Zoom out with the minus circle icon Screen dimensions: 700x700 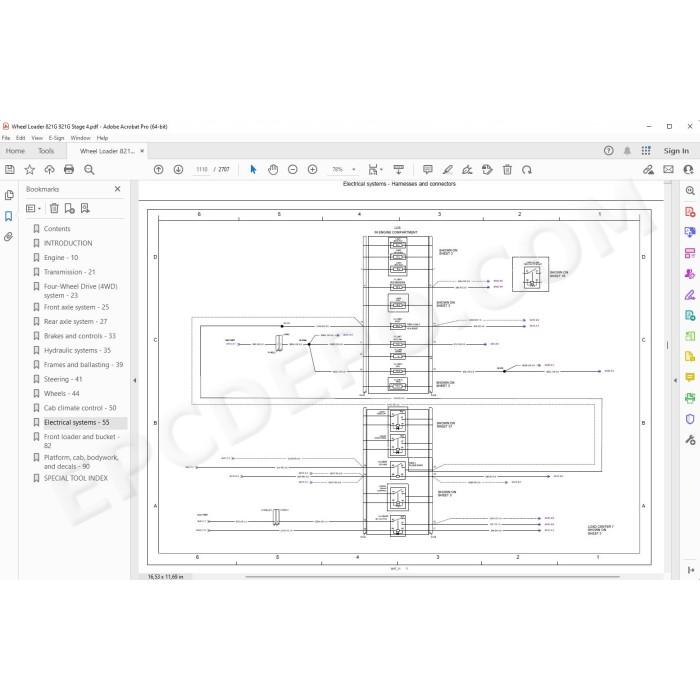[x=292, y=170]
